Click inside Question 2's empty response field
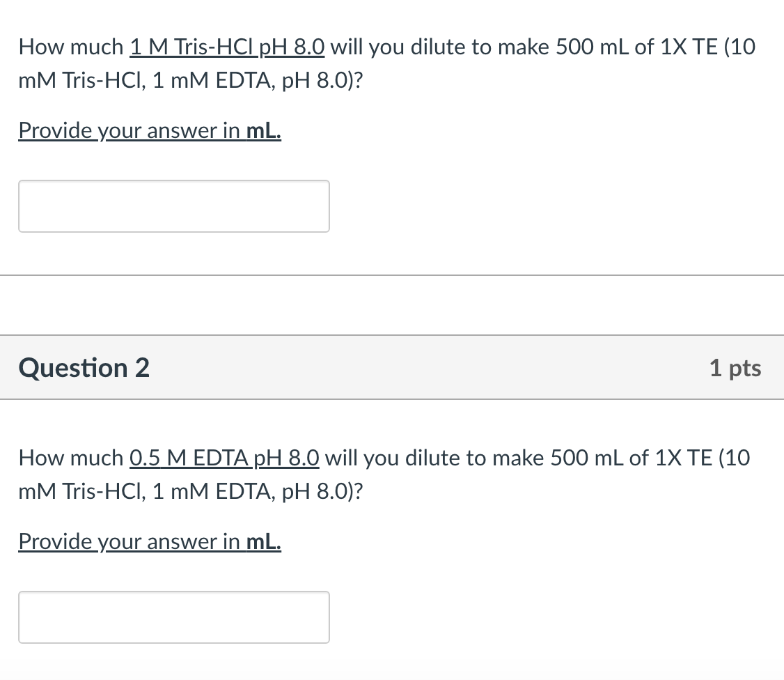 174,617
